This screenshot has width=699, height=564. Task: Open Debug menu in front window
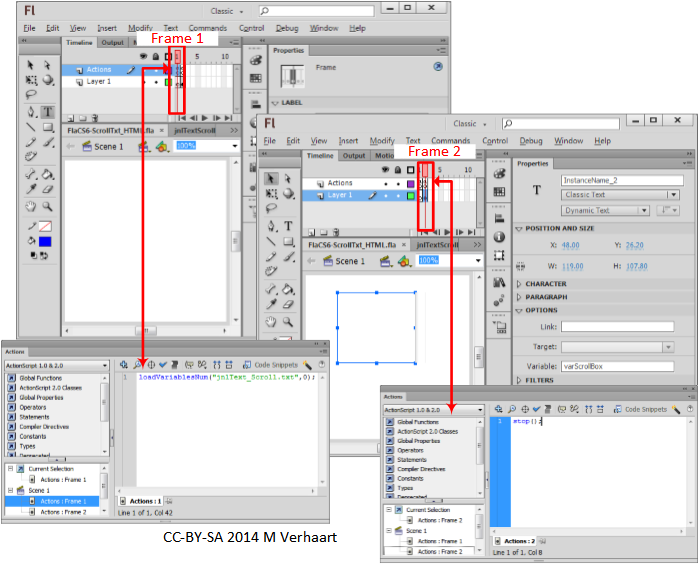coord(530,141)
